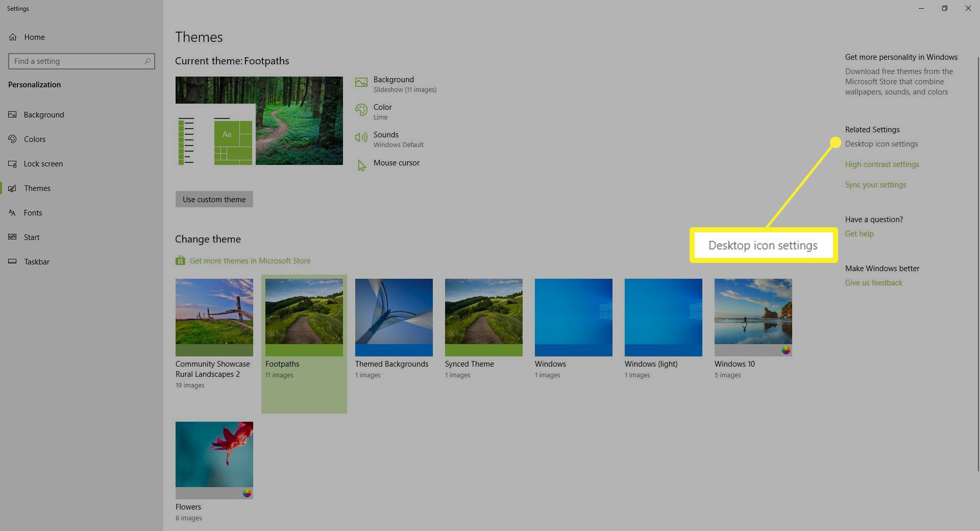Go to Settings Home
The width and height of the screenshot is (980, 531).
(82, 37)
